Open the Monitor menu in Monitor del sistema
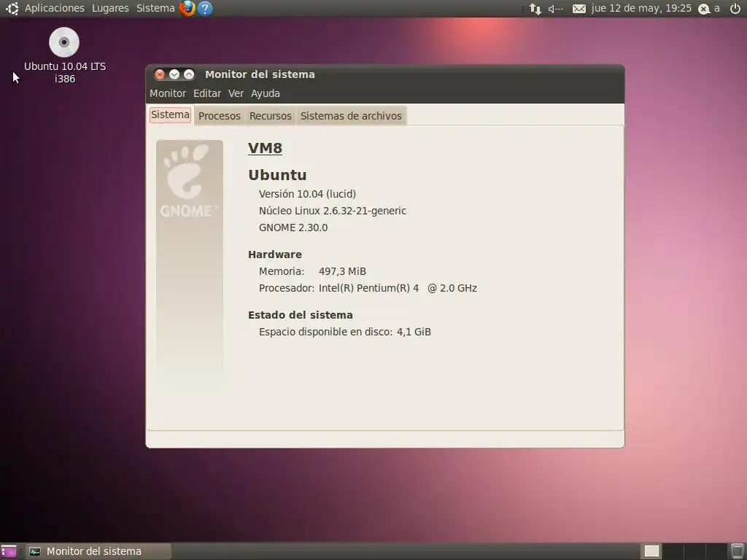Screen dimensions: 747x560 pyautogui.click(x=168, y=93)
